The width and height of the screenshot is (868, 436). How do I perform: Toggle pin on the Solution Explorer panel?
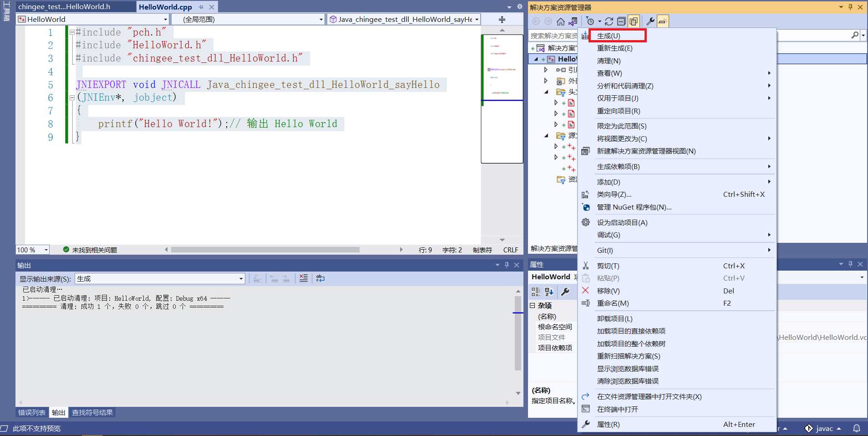pos(850,7)
